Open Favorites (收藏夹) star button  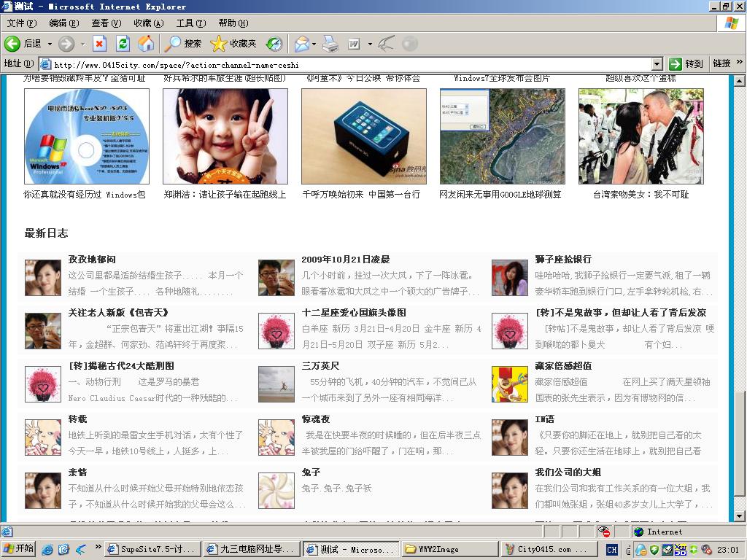tap(233, 44)
